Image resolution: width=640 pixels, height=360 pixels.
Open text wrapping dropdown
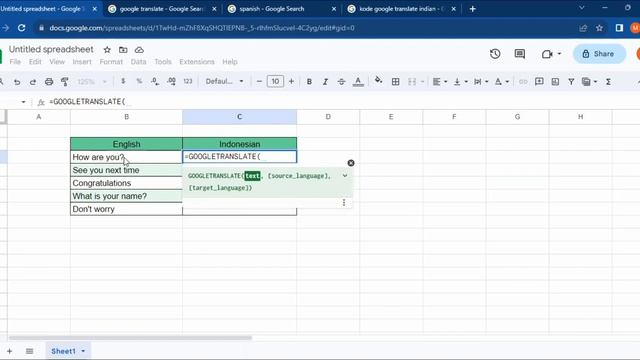(481, 82)
